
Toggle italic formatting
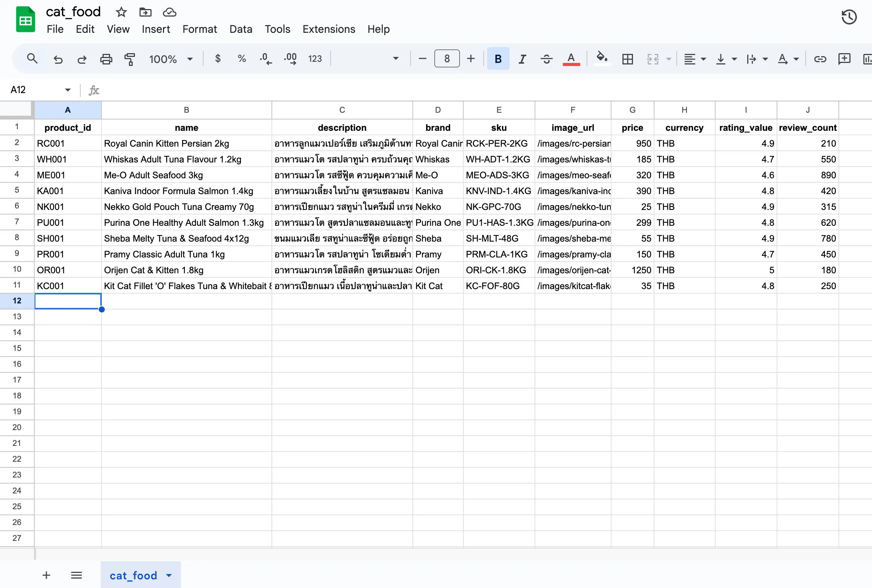pos(522,59)
